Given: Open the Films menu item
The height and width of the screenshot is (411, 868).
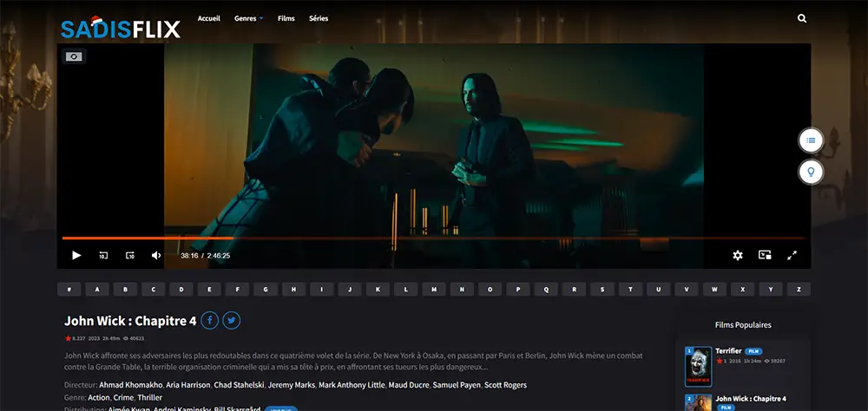Looking at the screenshot, I should point(286,18).
